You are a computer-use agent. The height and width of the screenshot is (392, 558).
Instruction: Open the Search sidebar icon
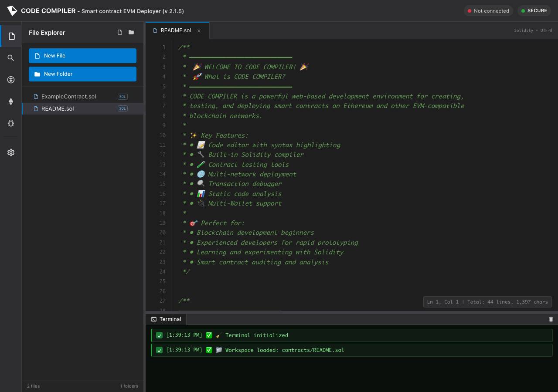point(11,58)
